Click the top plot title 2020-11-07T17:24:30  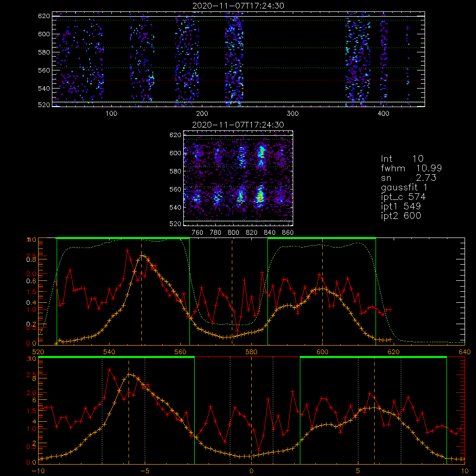pos(238,6)
